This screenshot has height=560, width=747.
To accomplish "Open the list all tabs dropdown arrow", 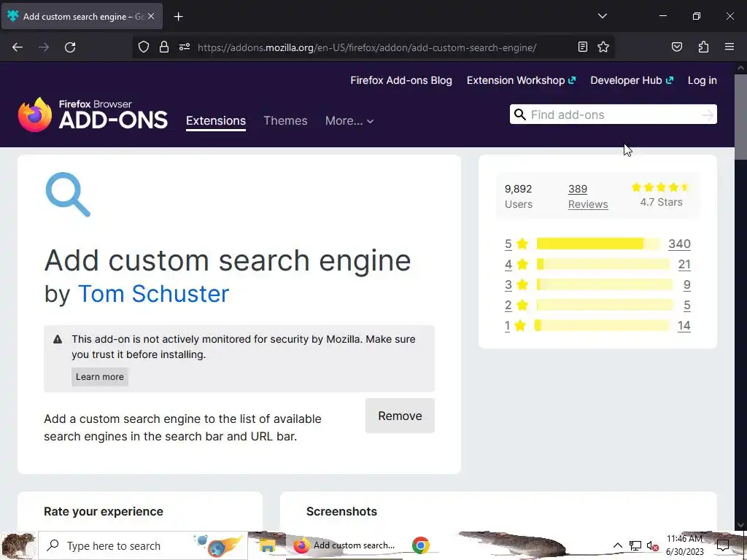I will 602,16.
